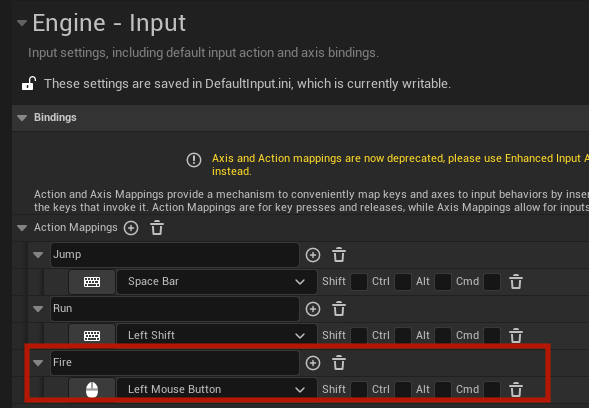Enable Shift modifier for Space Bar binding
This screenshot has width=589, height=408.
click(359, 282)
